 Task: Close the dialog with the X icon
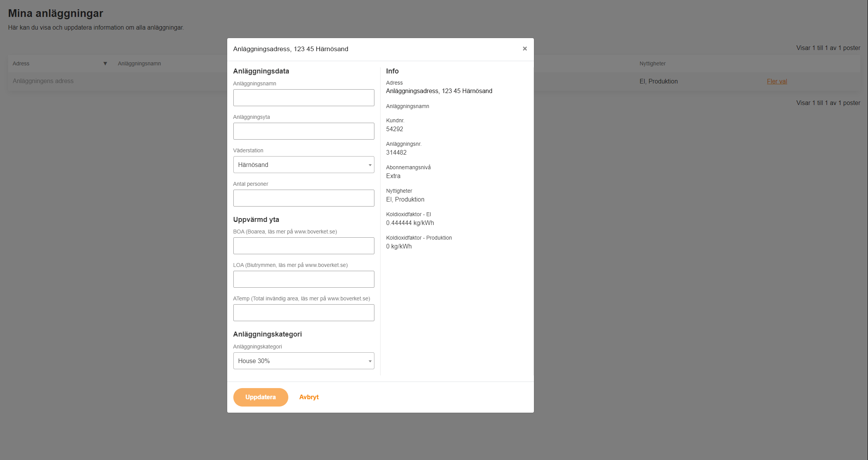click(524, 48)
